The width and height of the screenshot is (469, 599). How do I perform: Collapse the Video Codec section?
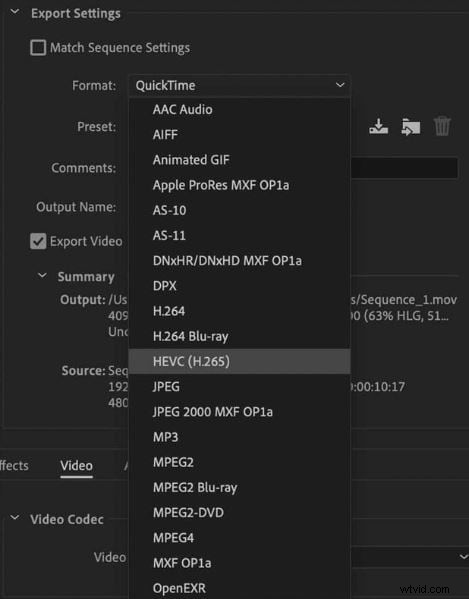coord(15,518)
